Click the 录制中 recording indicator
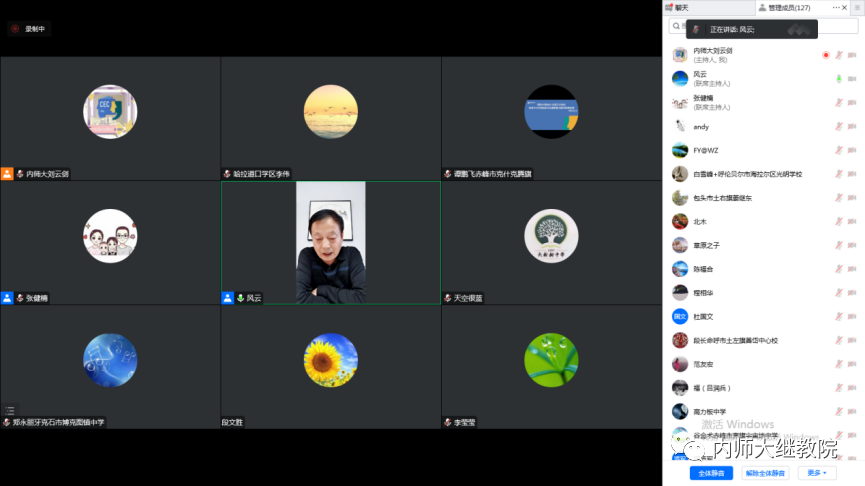865x486 pixels. point(28,29)
